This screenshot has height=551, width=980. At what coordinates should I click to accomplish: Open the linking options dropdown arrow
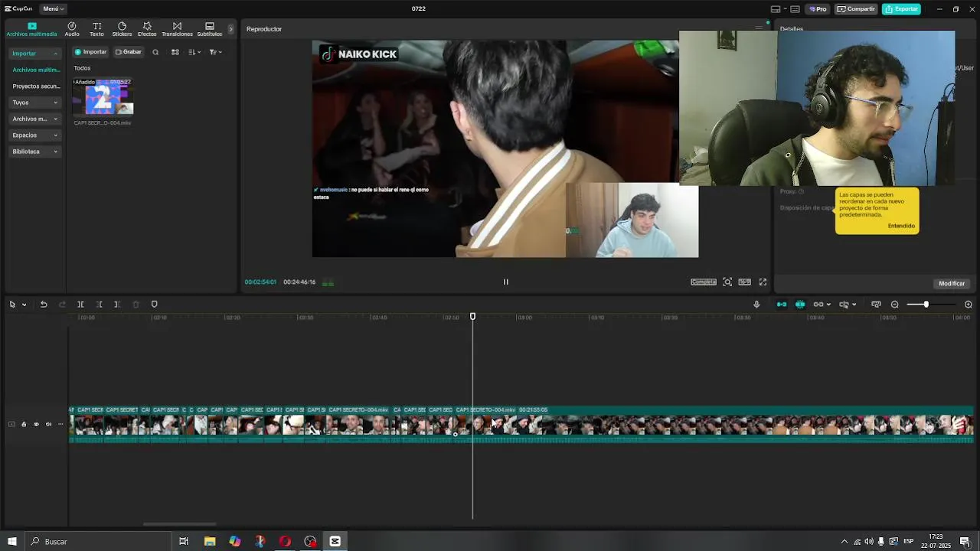829,305
